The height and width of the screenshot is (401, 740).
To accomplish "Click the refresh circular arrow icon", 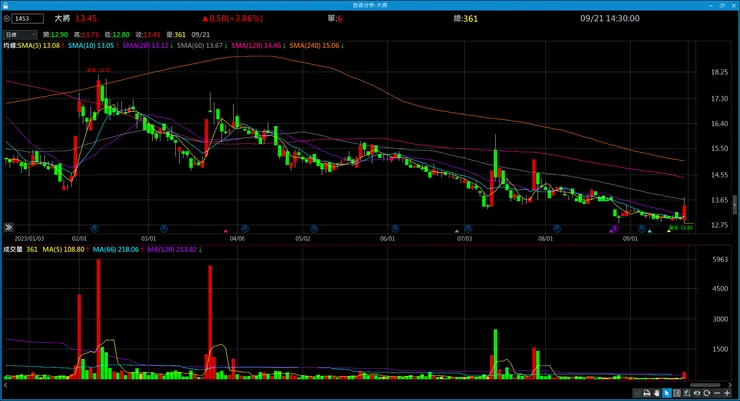I will point(706,393).
